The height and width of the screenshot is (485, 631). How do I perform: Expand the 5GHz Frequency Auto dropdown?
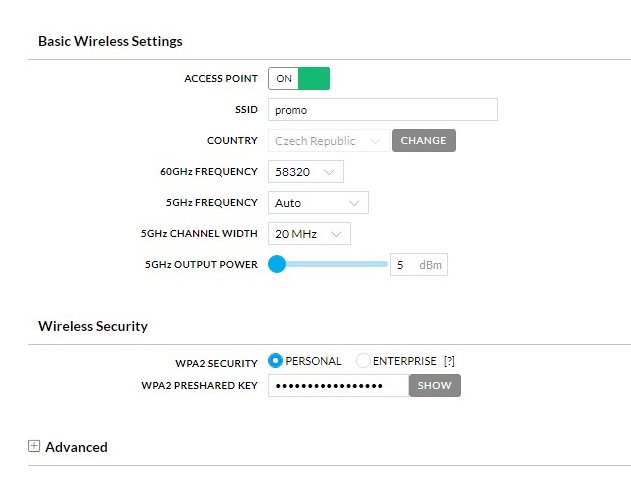click(318, 203)
